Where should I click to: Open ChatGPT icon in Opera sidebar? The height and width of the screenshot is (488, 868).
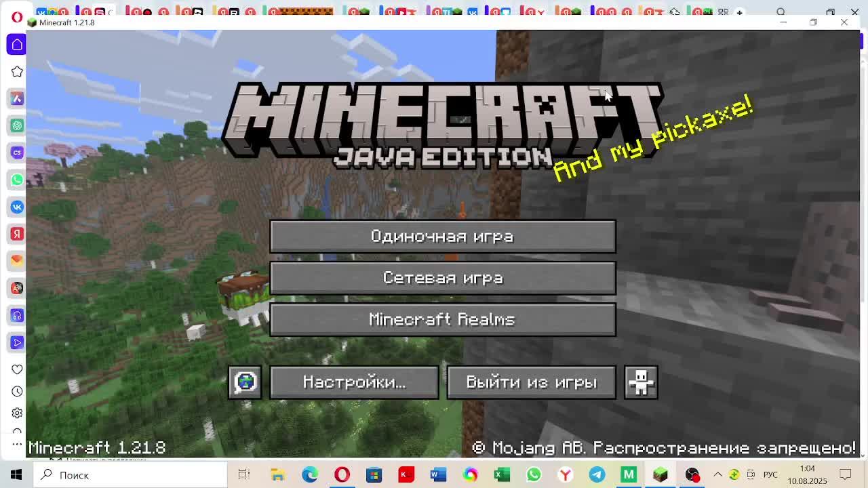17,125
